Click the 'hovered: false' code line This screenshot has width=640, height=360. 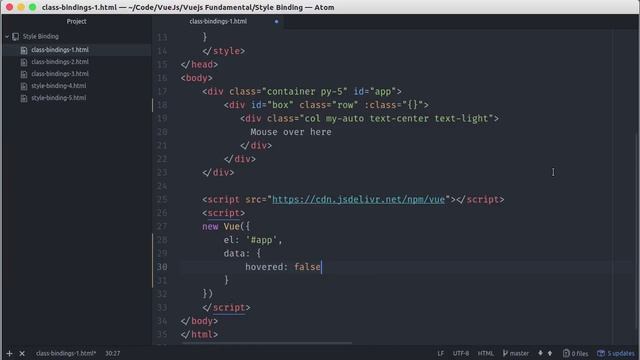coord(282,267)
